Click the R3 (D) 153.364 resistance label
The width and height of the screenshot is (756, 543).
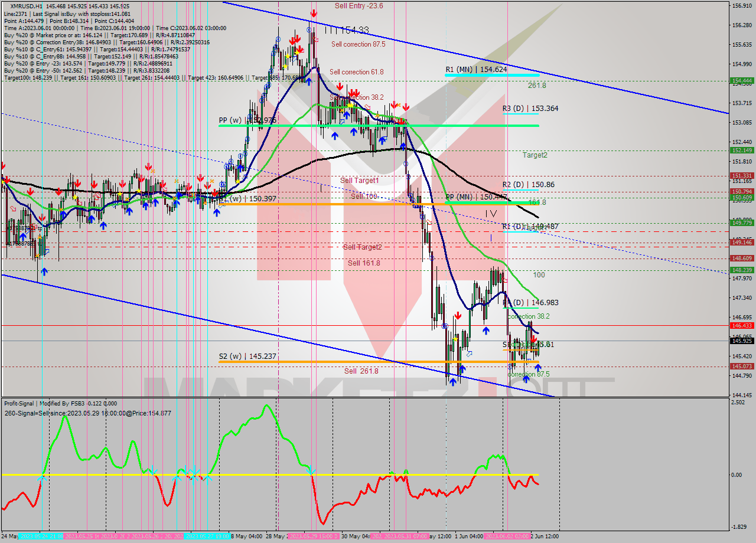(530, 109)
